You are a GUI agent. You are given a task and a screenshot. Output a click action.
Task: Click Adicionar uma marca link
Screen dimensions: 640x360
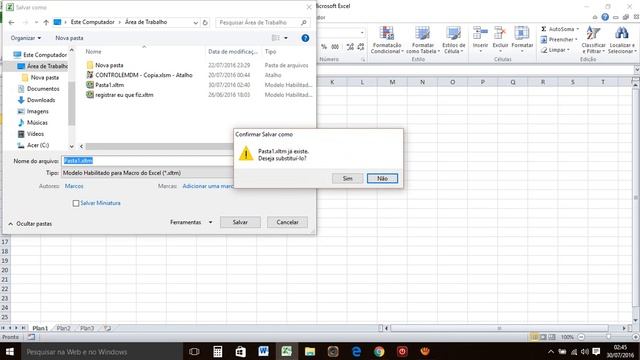(x=208, y=186)
